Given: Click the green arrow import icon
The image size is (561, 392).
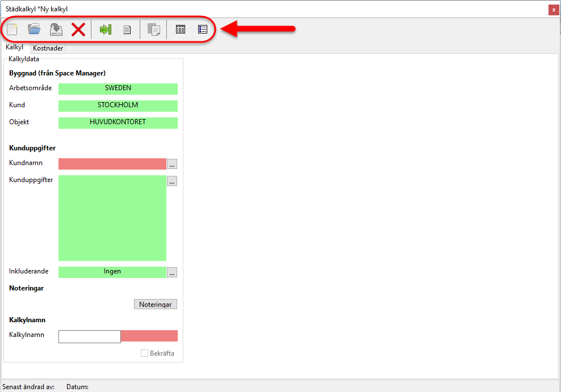Looking at the screenshot, I should [105, 29].
